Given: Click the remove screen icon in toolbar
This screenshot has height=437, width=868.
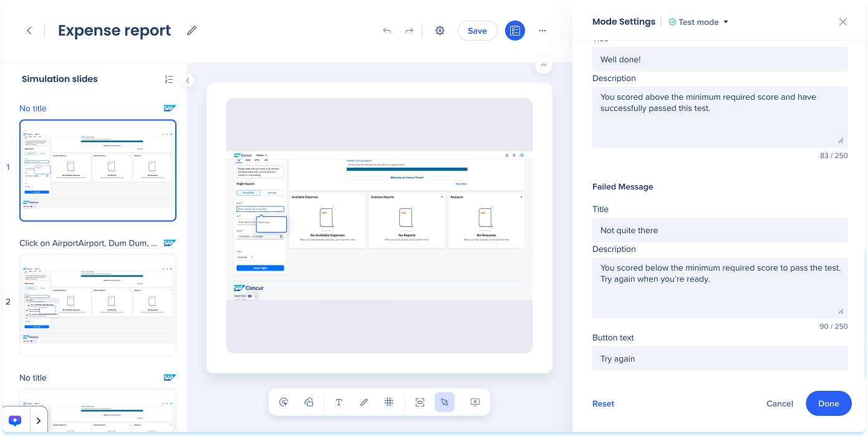Looking at the screenshot, I should click(x=475, y=402).
